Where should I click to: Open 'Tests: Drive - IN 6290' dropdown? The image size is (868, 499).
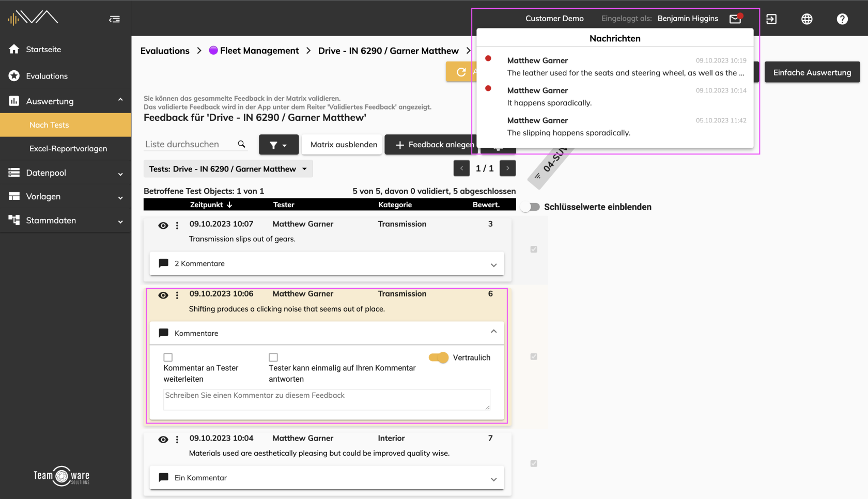228,169
